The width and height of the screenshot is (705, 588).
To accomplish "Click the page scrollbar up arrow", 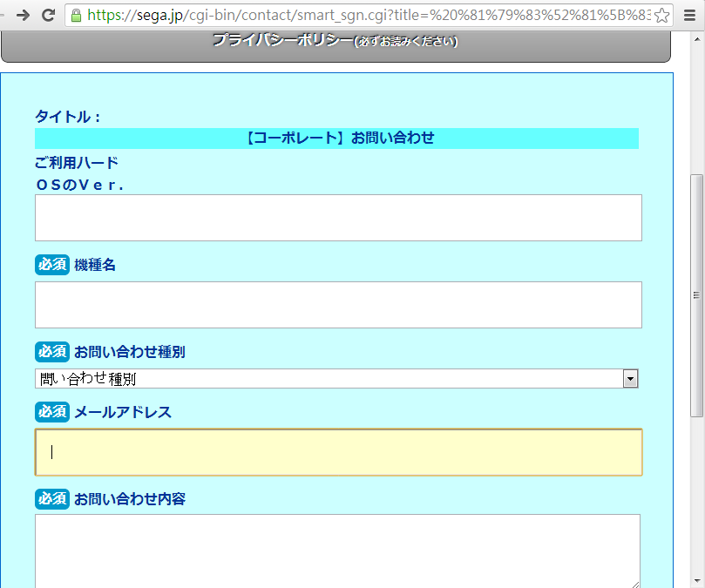I will pos(696,38).
